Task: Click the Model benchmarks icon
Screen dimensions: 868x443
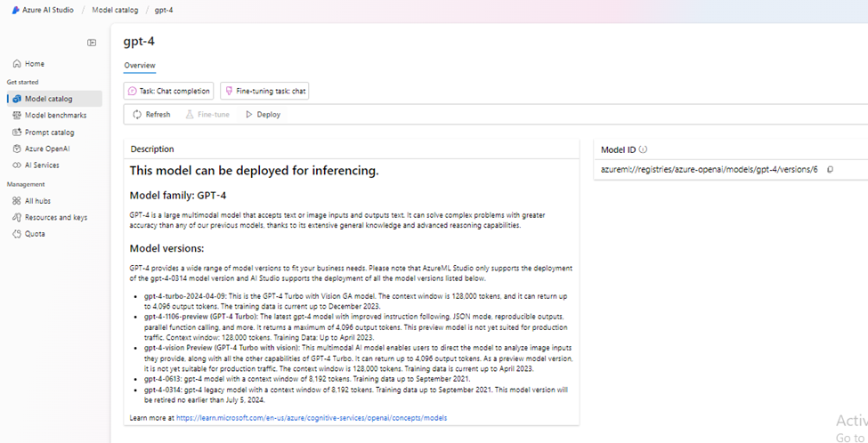Action: (17, 116)
